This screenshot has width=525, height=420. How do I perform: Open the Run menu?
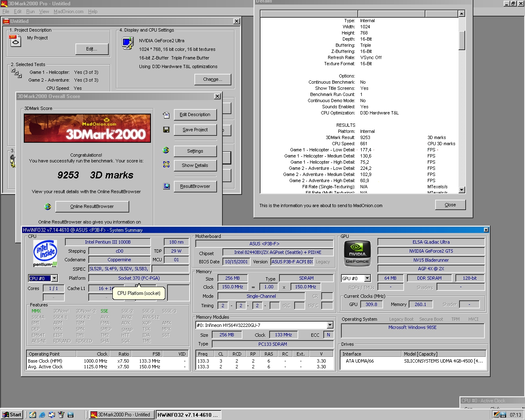(x=30, y=11)
